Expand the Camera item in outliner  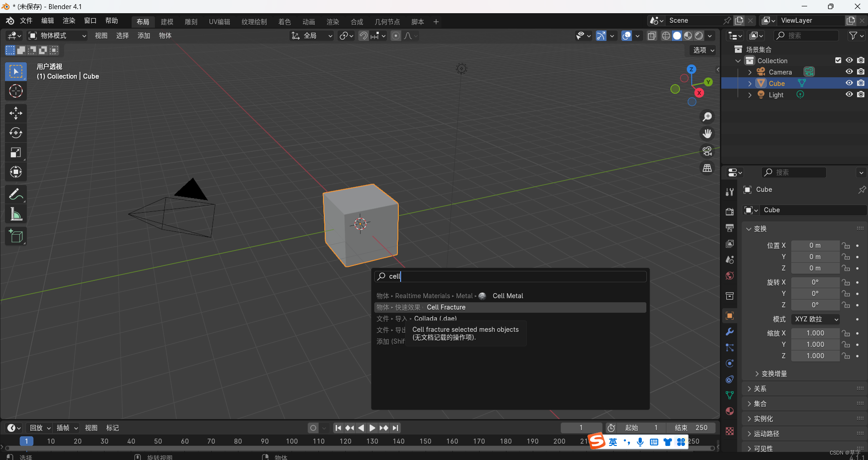pyautogui.click(x=750, y=72)
